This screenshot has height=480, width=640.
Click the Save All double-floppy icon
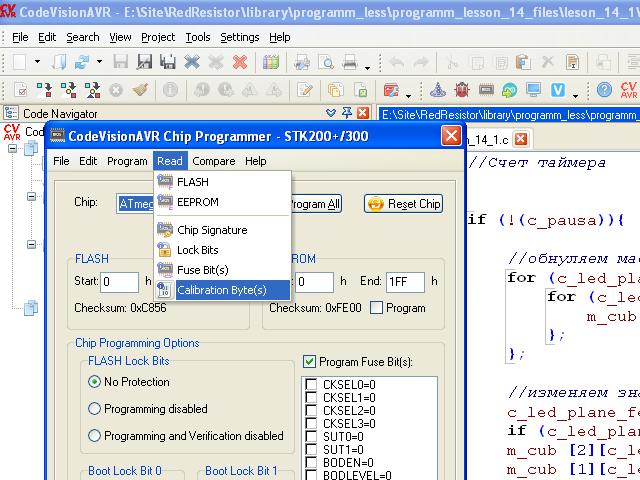tap(168, 62)
